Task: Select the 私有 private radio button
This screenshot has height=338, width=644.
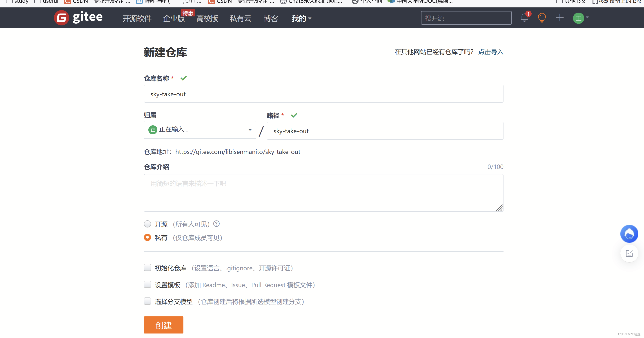Action: pyautogui.click(x=147, y=237)
